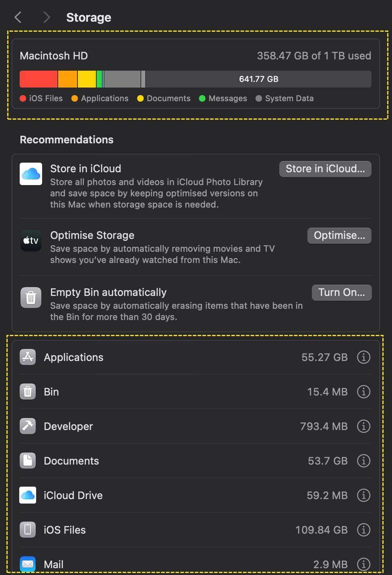
Task: Click the Apple TV icon
Action: [x=31, y=241]
